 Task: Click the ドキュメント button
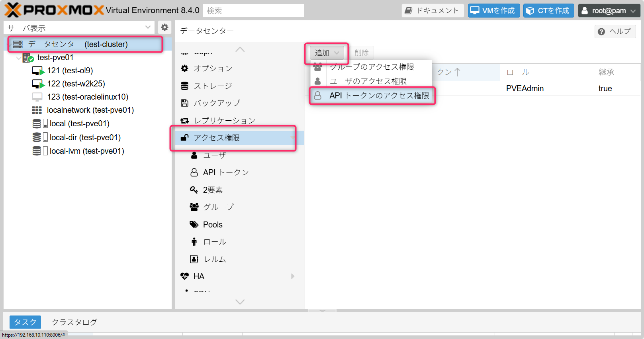[x=433, y=11]
